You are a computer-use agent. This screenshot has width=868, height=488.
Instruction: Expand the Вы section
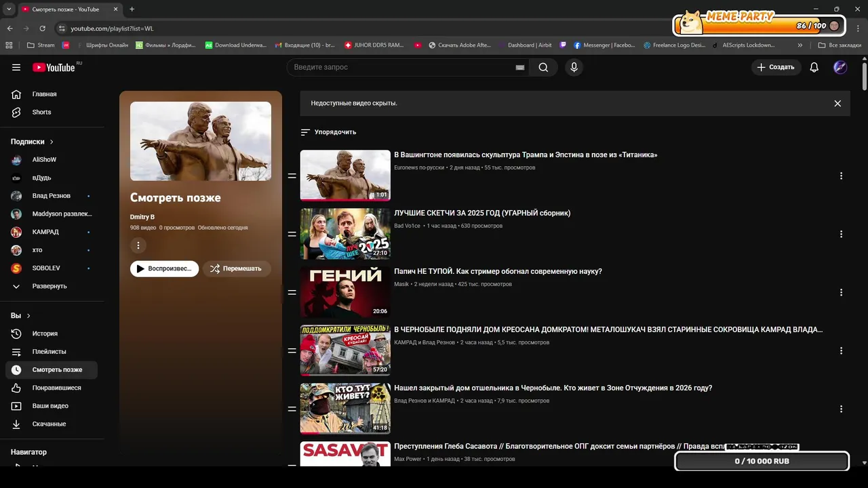point(20,316)
